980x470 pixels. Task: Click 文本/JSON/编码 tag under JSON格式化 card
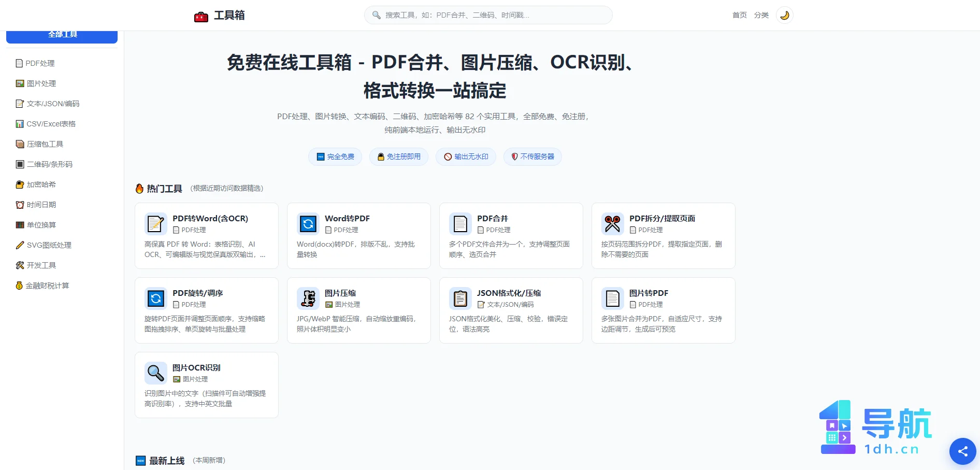click(x=506, y=305)
